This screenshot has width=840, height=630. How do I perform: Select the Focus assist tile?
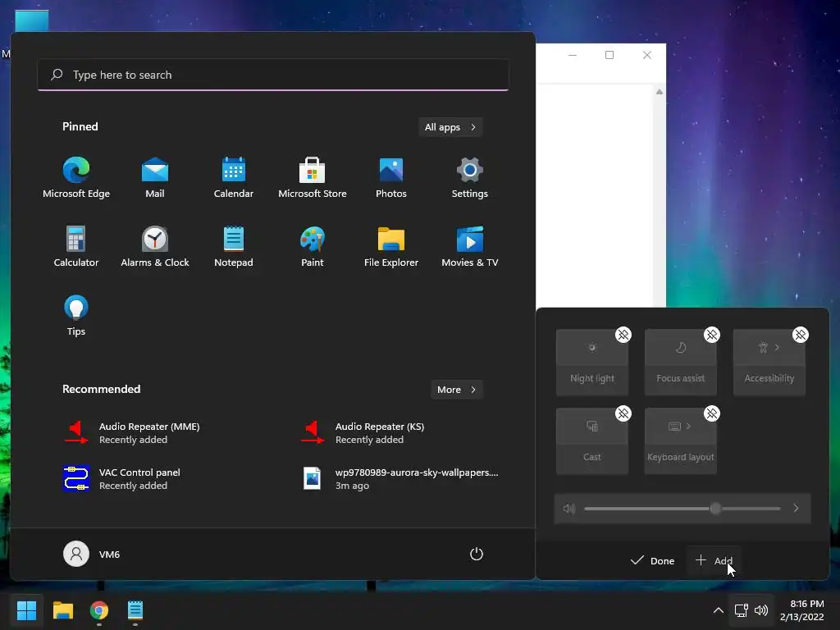[x=680, y=363]
